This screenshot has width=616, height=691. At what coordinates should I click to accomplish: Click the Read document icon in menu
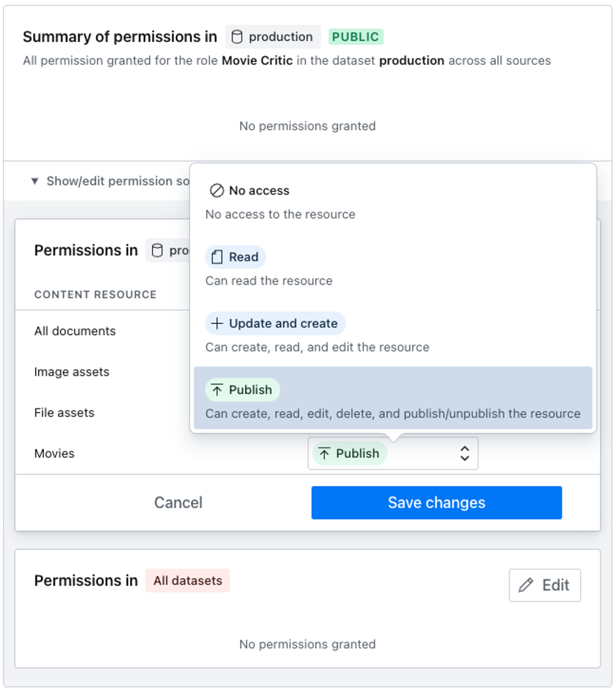point(217,257)
